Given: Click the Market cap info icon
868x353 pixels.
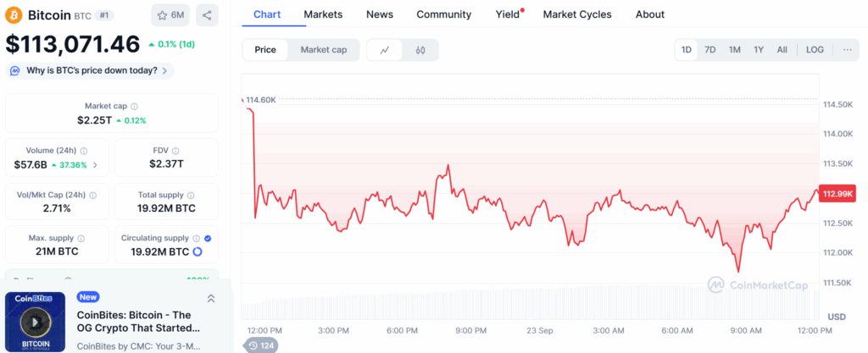Looking at the screenshot, I should [135, 107].
